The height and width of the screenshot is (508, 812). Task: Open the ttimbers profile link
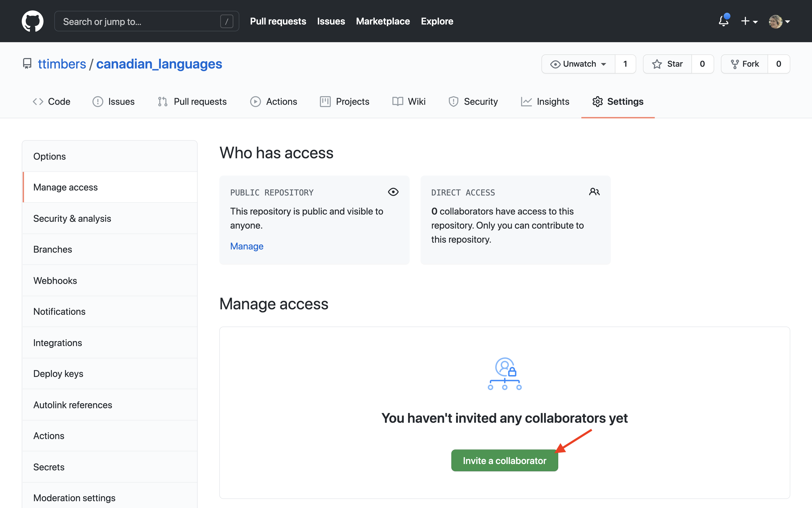pos(62,64)
